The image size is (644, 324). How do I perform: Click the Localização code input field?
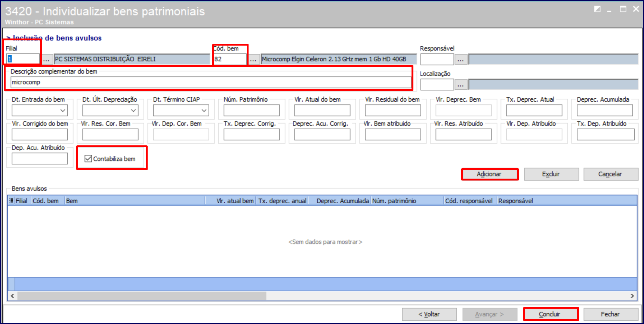(x=437, y=85)
